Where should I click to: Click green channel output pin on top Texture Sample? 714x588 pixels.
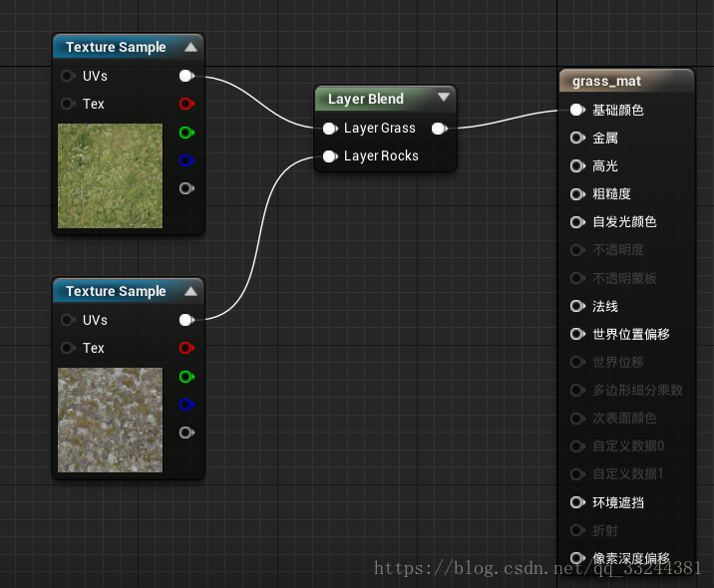click(186, 133)
